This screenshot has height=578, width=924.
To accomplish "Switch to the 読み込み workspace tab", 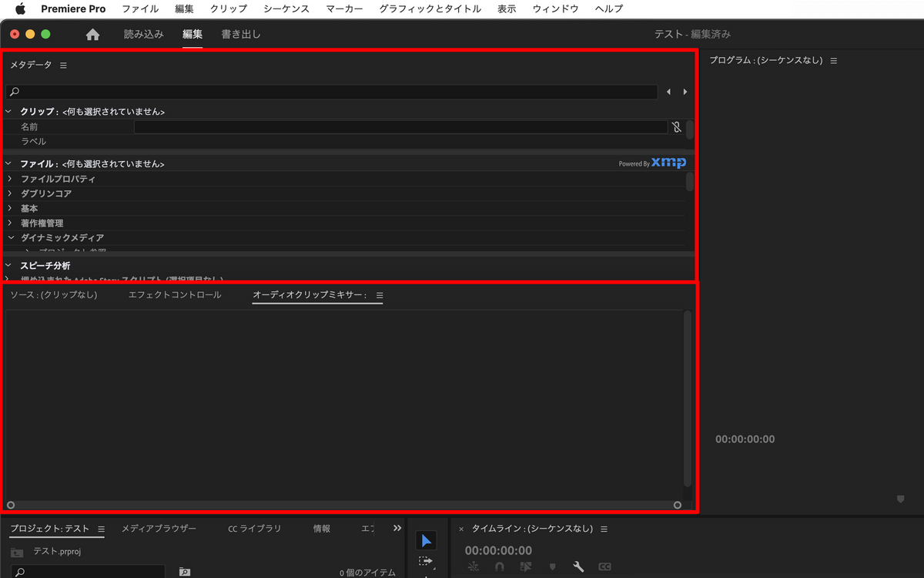I will click(x=144, y=35).
